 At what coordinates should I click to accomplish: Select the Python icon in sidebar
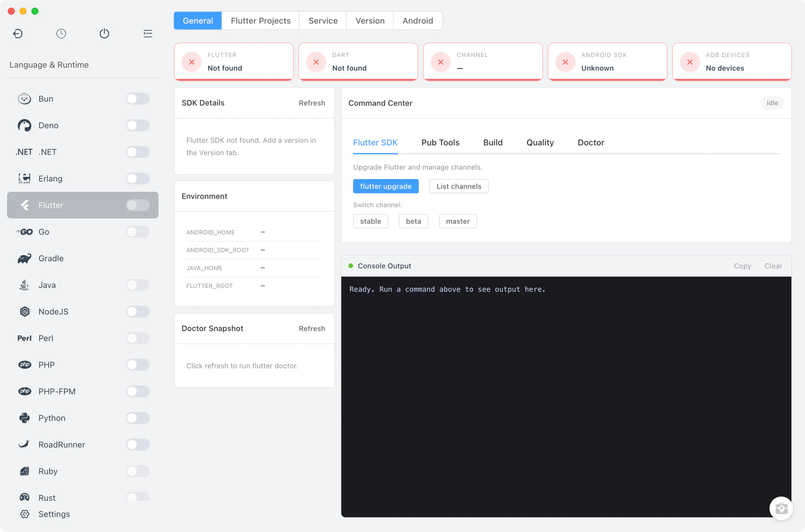tap(24, 418)
